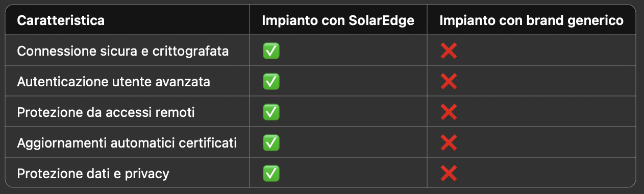Click green checkmark for Protezione dati e privacy
Screen dimensions: 644x194
pos(270,174)
